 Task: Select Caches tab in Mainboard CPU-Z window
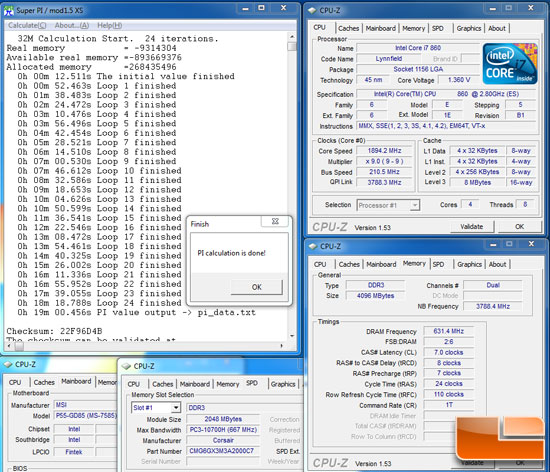click(x=44, y=382)
